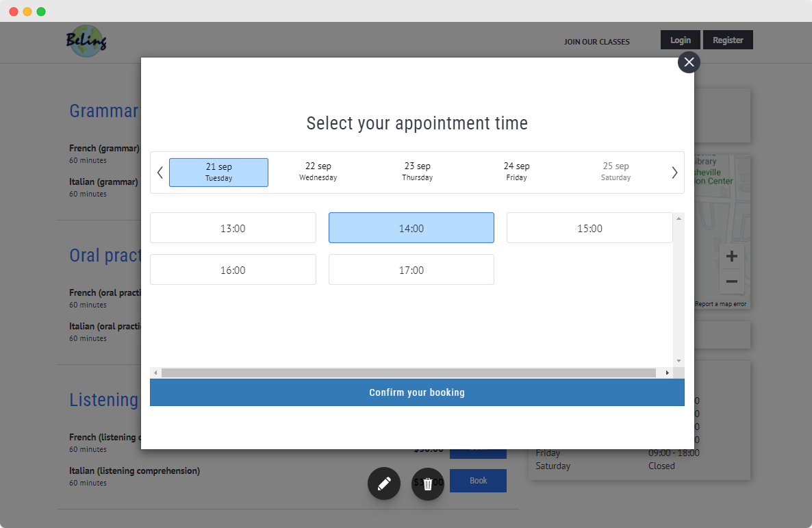Choose the 17:00 time slot
This screenshot has width=812, height=528.
(411, 269)
